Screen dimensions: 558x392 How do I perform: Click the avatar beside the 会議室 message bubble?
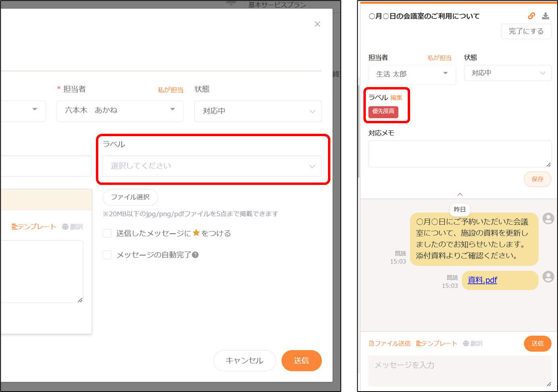pyautogui.click(x=548, y=219)
